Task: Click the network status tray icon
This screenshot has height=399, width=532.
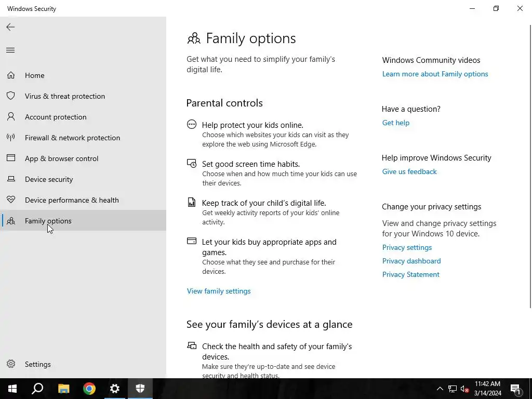Action: click(x=453, y=389)
